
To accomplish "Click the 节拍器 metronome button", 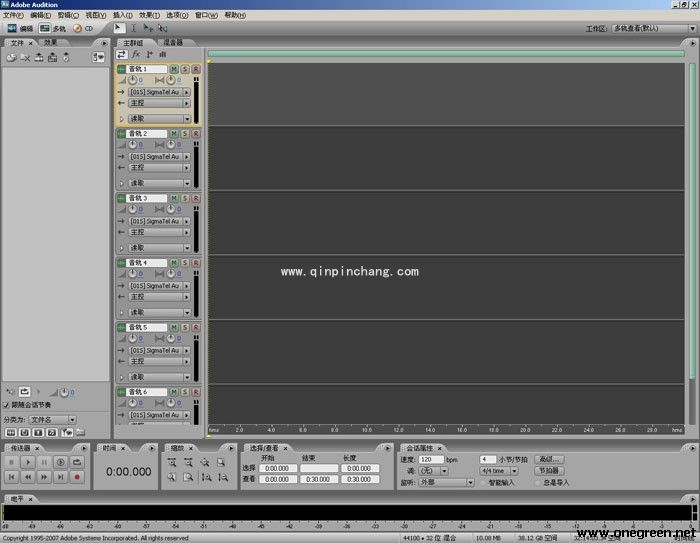I will 549,471.
